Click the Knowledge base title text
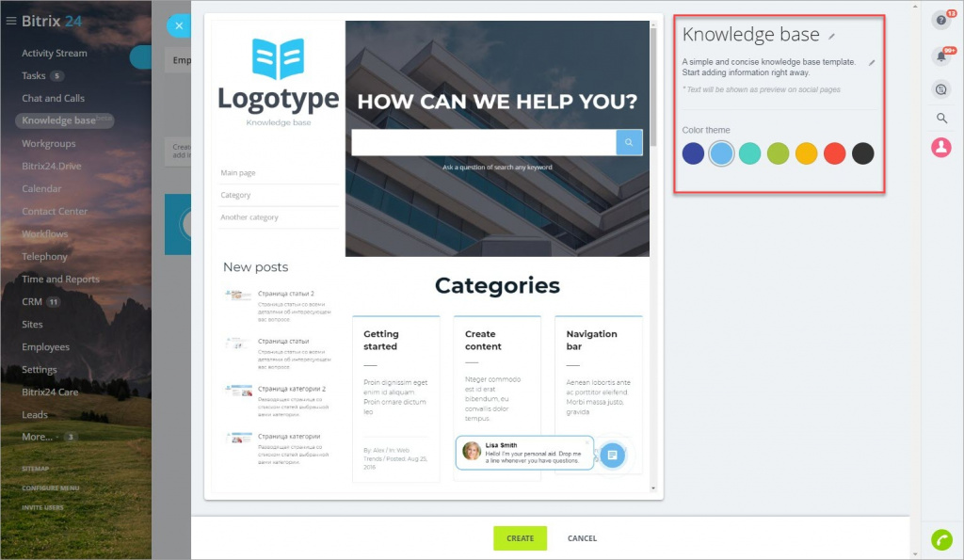This screenshot has height=560, width=964. (x=750, y=35)
